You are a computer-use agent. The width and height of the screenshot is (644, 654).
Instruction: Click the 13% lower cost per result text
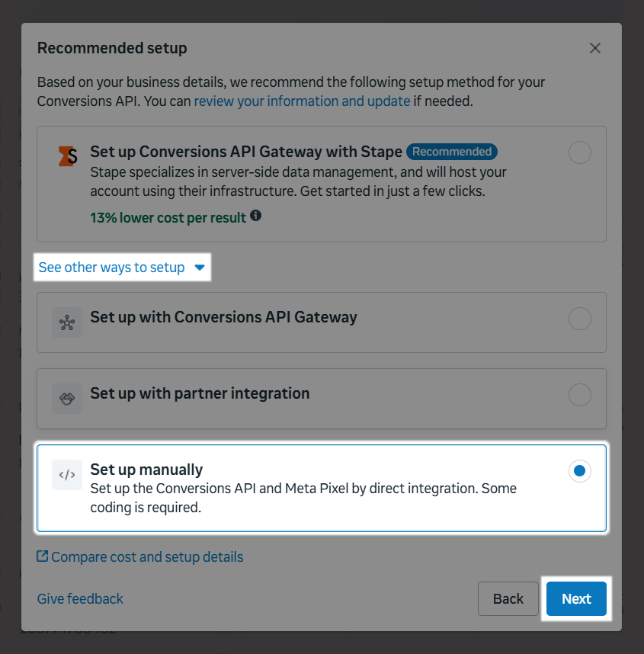168,217
